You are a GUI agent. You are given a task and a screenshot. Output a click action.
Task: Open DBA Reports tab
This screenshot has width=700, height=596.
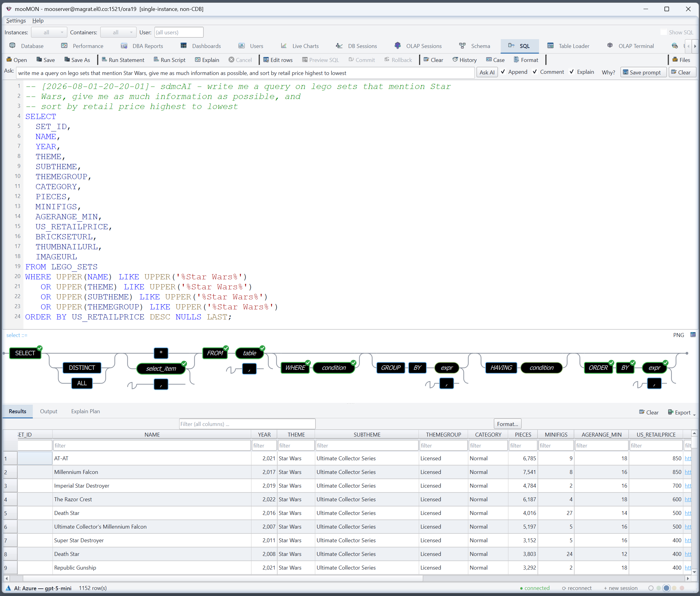(x=142, y=46)
